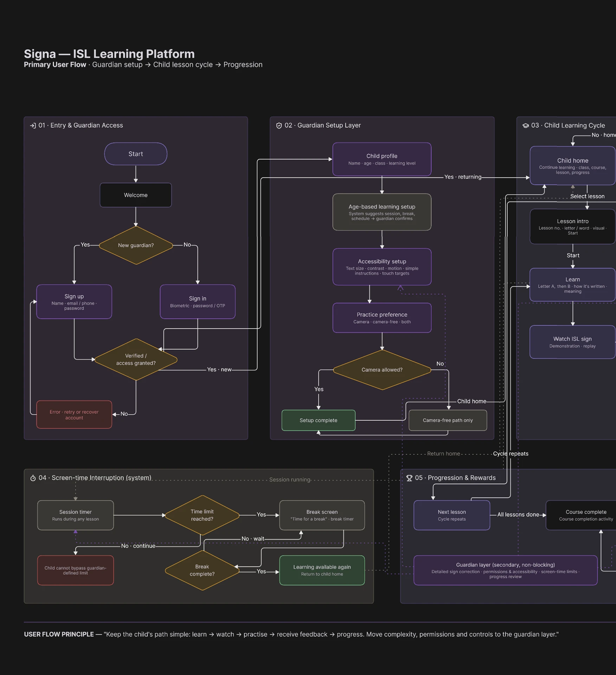Select the Break complete? diamond
Screen dimensions: 616x675
[x=202, y=570]
